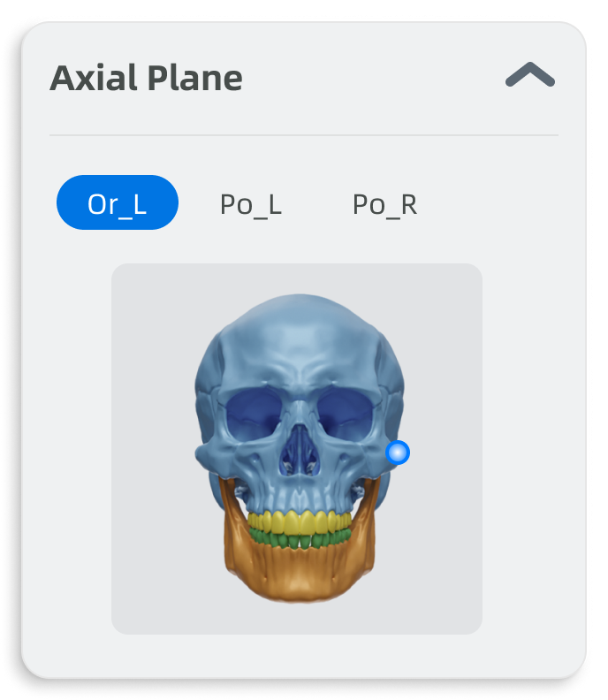Switch to the Po_R landmark tab

tap(384, 204)
